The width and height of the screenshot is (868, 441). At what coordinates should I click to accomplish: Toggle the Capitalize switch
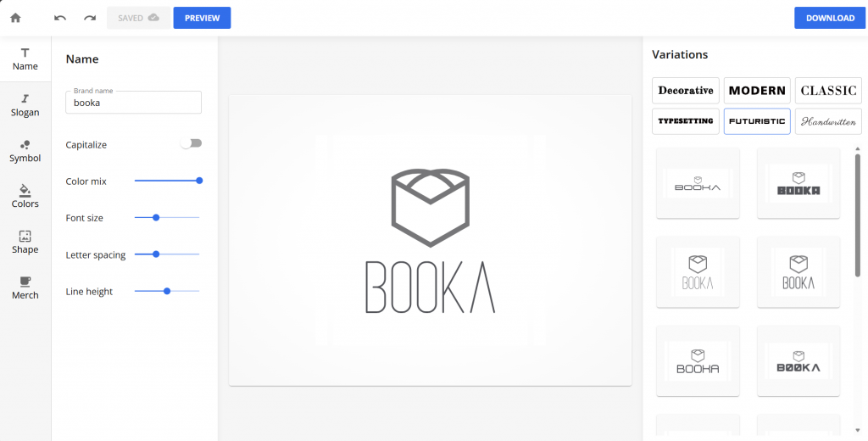tap(191, 143)
